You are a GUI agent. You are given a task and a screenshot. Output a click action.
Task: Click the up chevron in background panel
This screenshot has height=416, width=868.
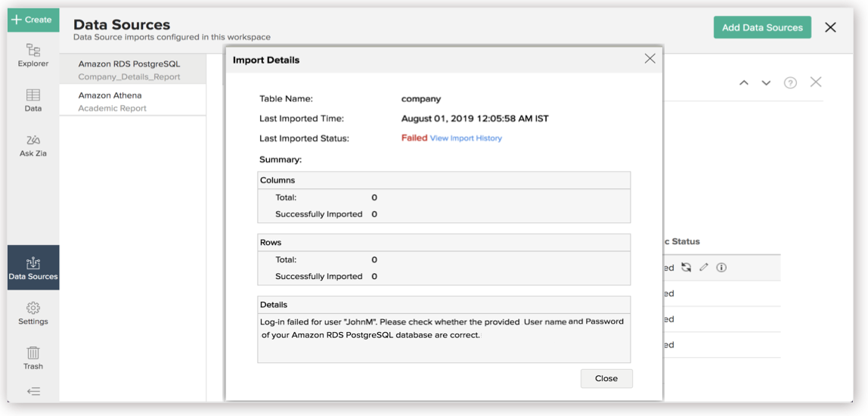(744, 83)
